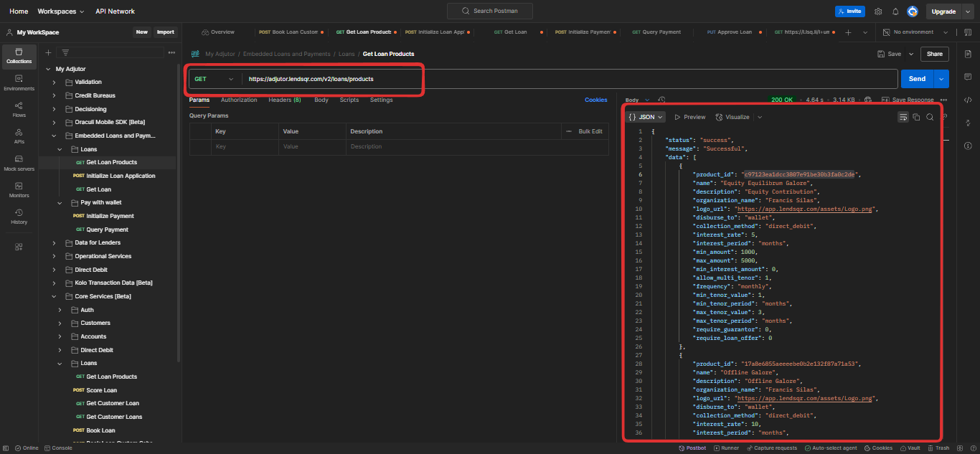The height and width of the screenshot is (454, 980).
Task: Click the response history clock icon
Action: point(661,100)
